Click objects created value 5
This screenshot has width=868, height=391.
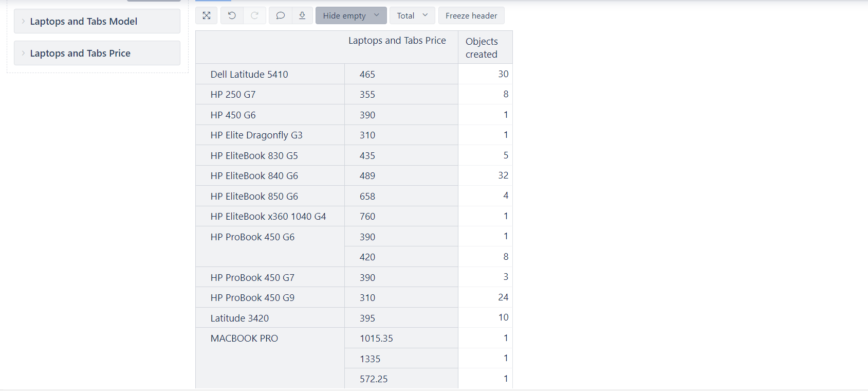[485, 155]
